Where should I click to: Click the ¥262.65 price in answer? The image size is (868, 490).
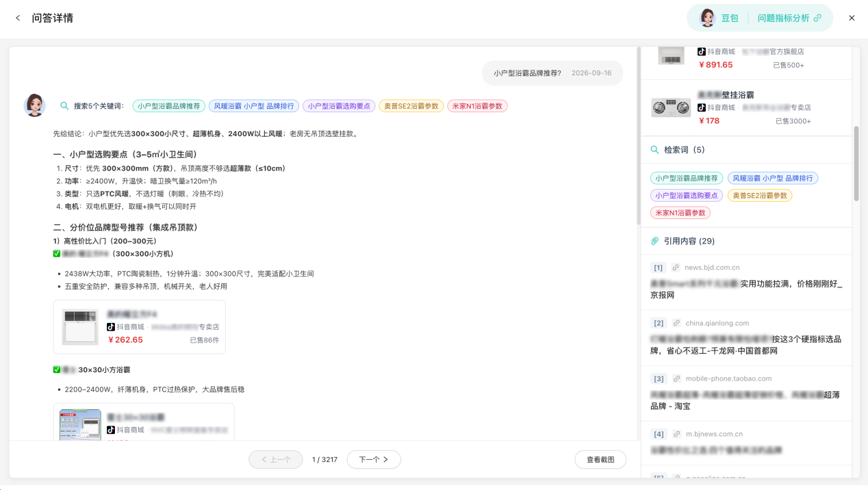click(125, 340)
